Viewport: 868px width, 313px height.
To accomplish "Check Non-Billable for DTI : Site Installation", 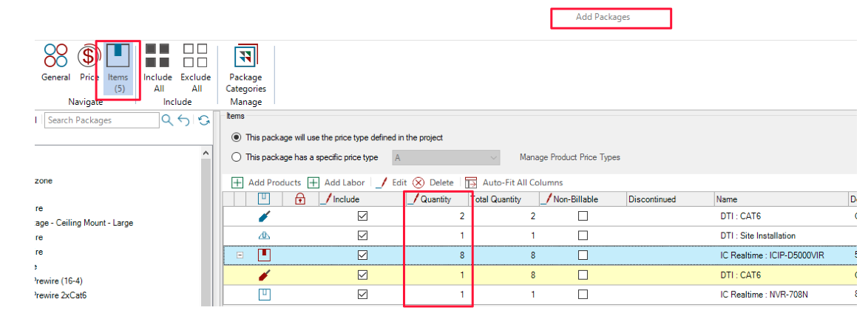I will coord(583,235).
